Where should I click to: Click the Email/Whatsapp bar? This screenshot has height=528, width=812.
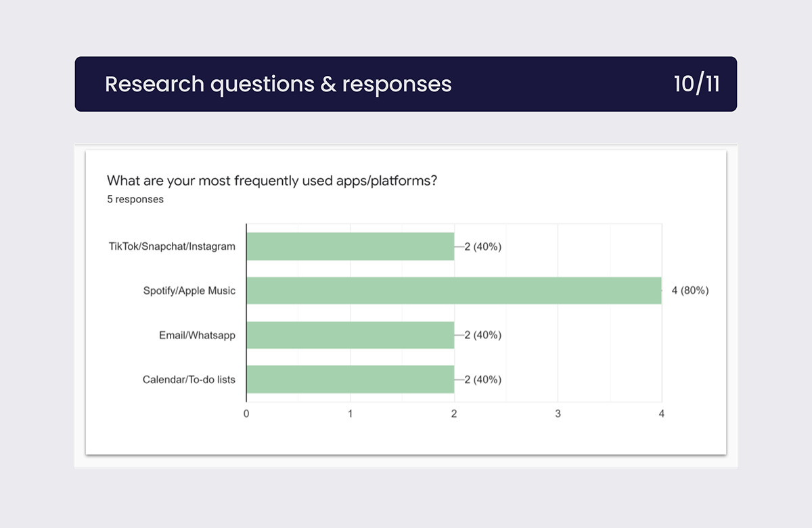click(x=351, y=335)
